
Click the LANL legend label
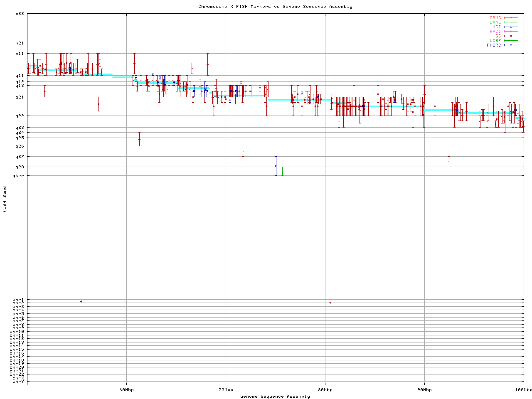pos(495,22)
